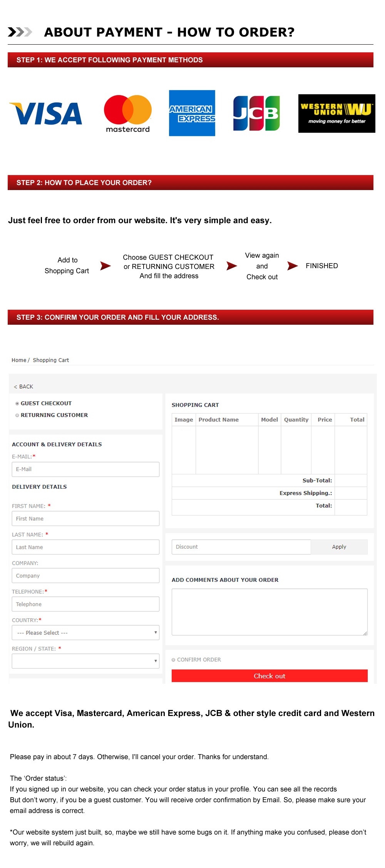This screenshot has height=868, width=385.
Task: Focus the E-Mail input field
Action: [85, 469]
